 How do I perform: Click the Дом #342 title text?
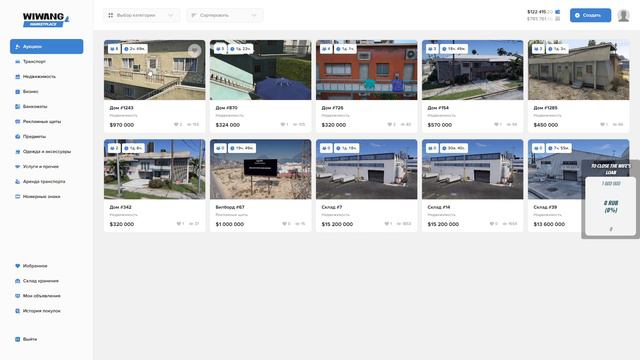[120, 207]
